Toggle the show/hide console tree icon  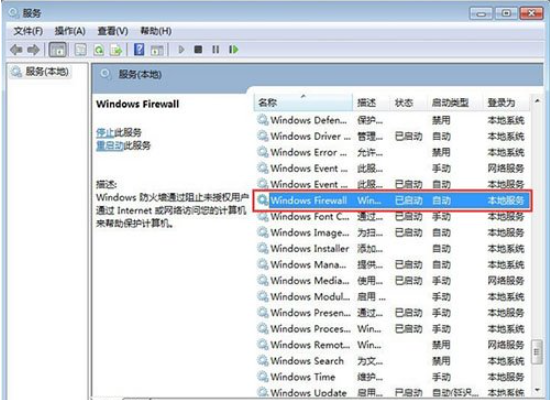58,49
